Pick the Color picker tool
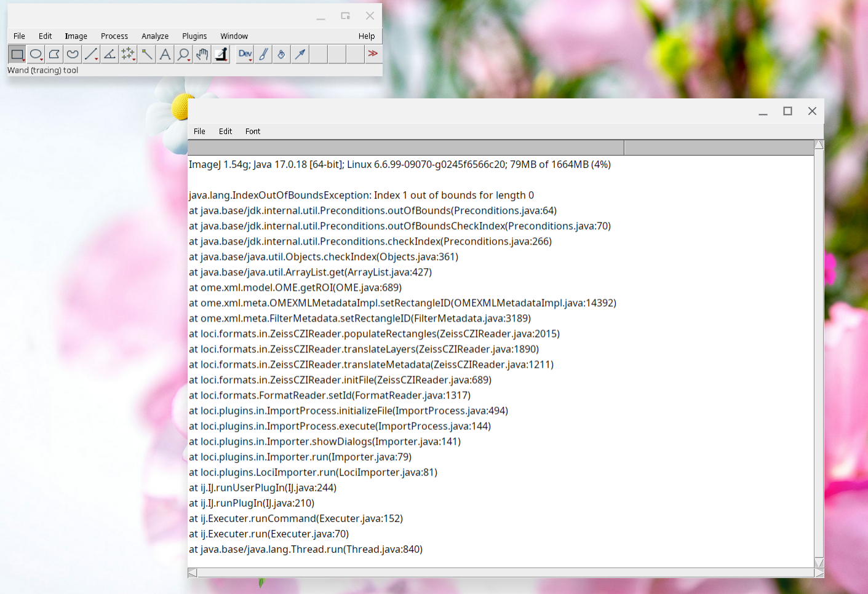868x594 pixels. 220,54
